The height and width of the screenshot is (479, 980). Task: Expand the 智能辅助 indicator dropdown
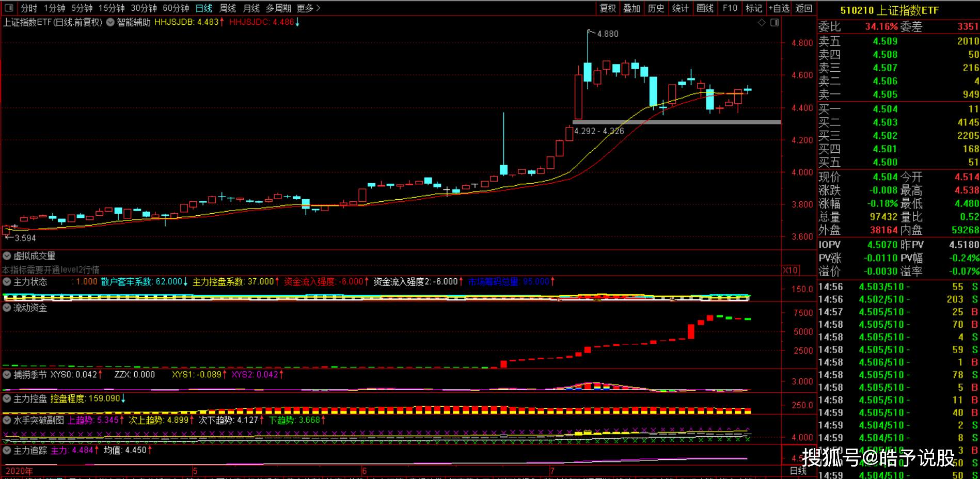click(110, 22)
